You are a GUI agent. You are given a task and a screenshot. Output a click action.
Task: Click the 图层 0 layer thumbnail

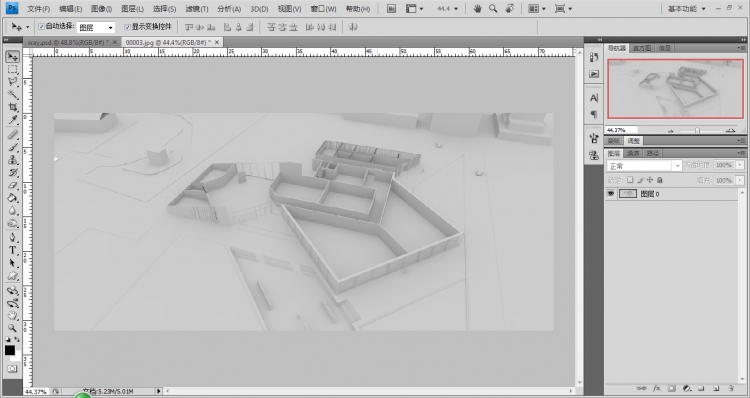click(x=628, y=194)
